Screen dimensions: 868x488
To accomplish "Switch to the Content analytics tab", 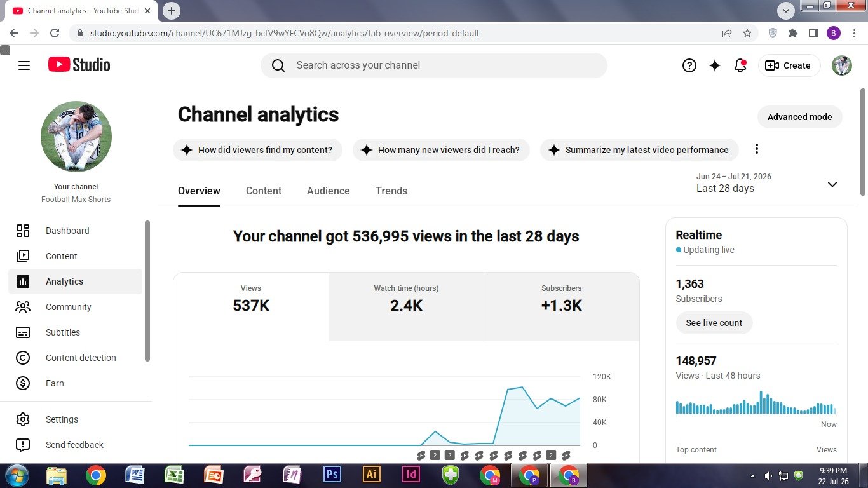I will [264, 191].
